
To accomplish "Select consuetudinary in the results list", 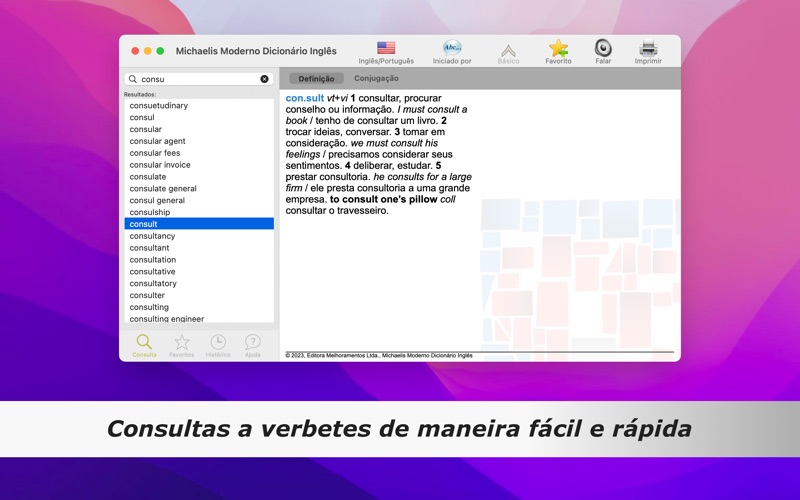I will coord(199,106).
